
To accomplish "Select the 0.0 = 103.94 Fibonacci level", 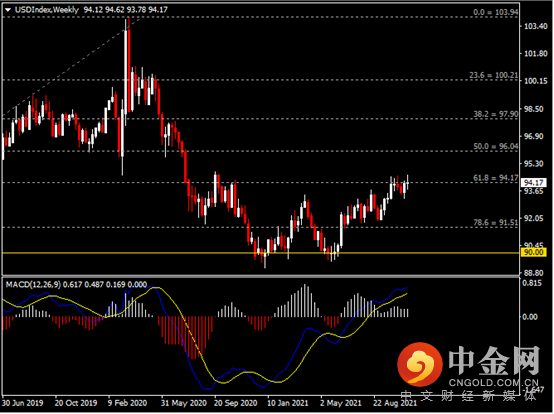I will tap(496, 12).
